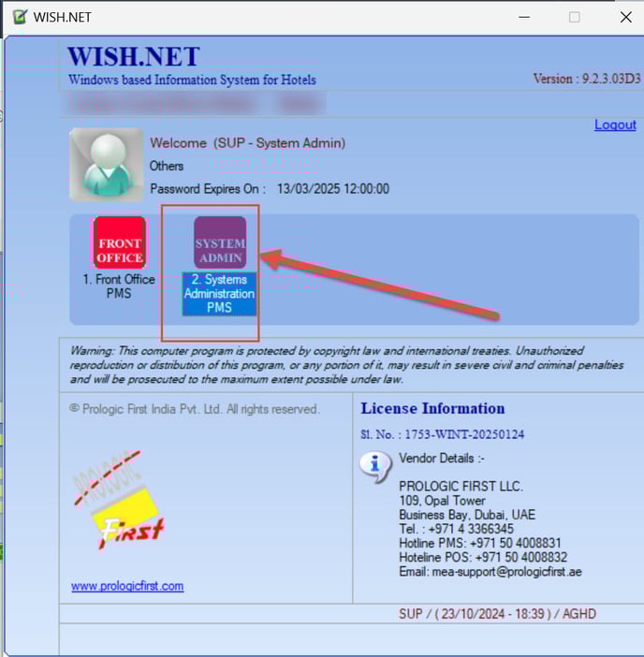644x657 pixels.
Task: Click the WISH.NET app icon in title bar
Action: point(17,17)
